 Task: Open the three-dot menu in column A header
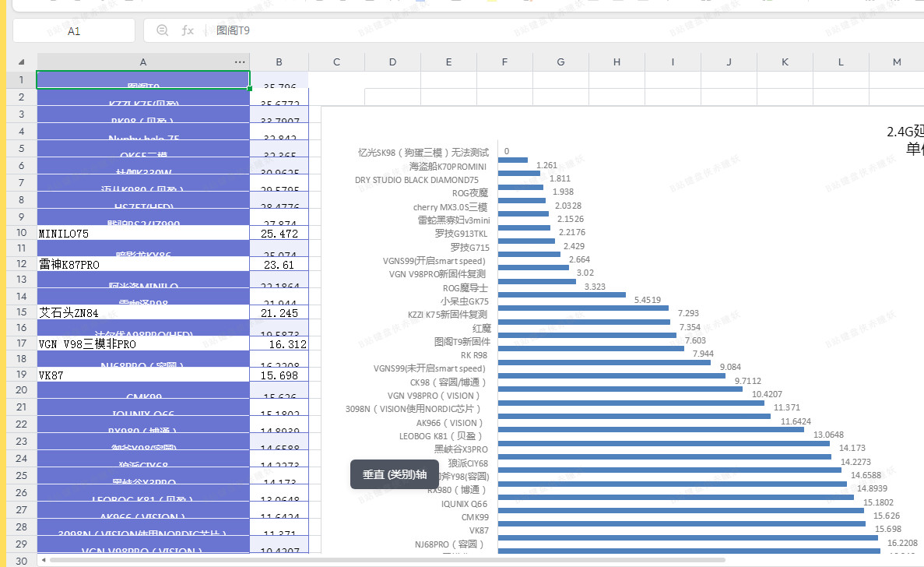coord(240,62)
